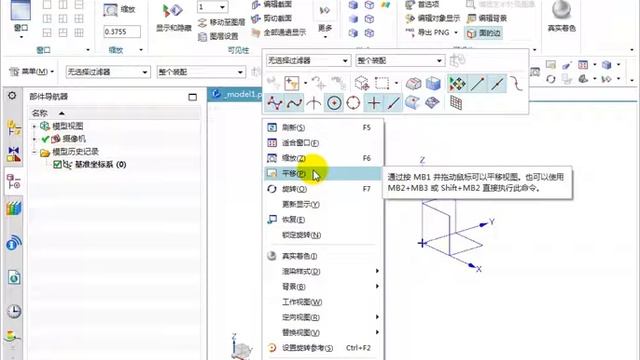The height and width of the screenshot is (360, 640).
Task: Click the point on face snap icon
Action: point(412,103)
